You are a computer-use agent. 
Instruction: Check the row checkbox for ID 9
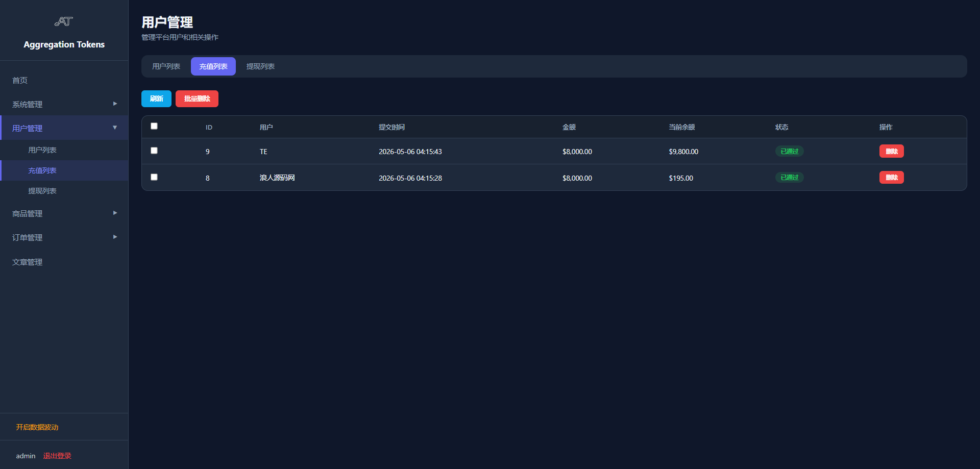tap(154, 151)
